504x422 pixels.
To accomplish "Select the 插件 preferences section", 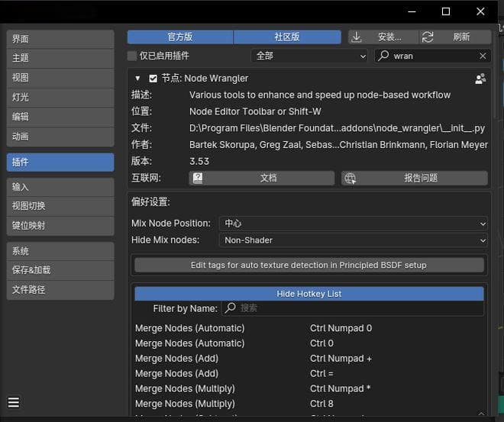I will tap(60, 163).
